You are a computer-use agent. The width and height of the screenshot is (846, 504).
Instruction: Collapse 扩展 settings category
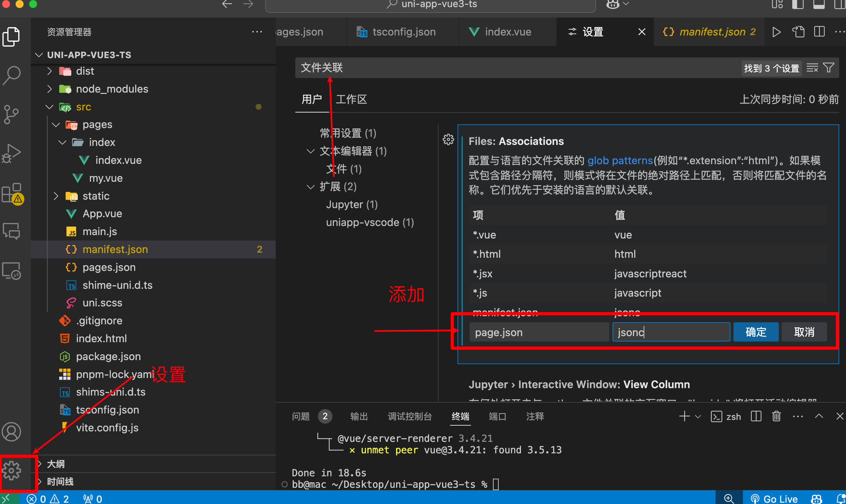click(x=310, y=187)
